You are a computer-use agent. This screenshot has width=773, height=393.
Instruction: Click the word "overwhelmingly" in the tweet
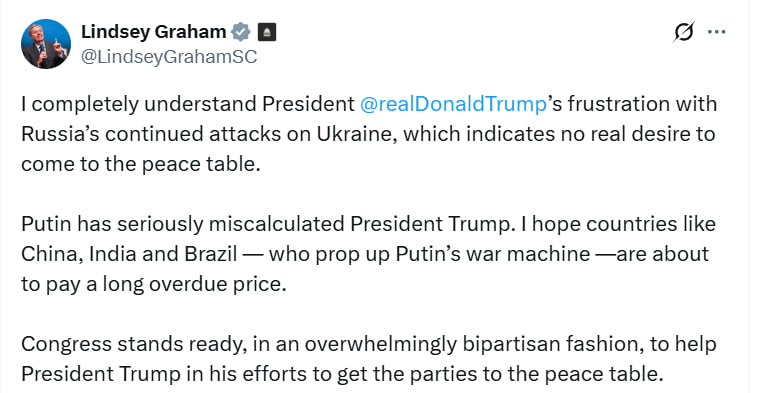[380, 344]
